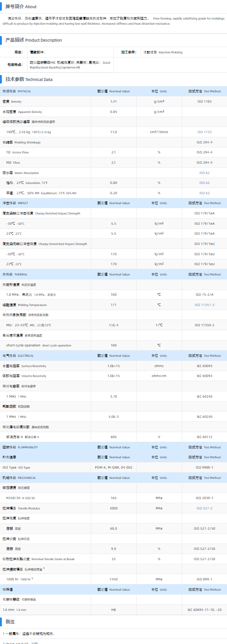Viewport: 227px width, 644px height.
Task: Select the Equilibrium value 0.20
Action: 113,193
